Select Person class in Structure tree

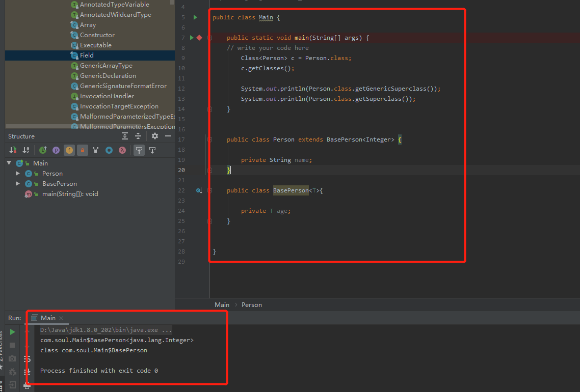pyautogui.click(x=52, y=173)
